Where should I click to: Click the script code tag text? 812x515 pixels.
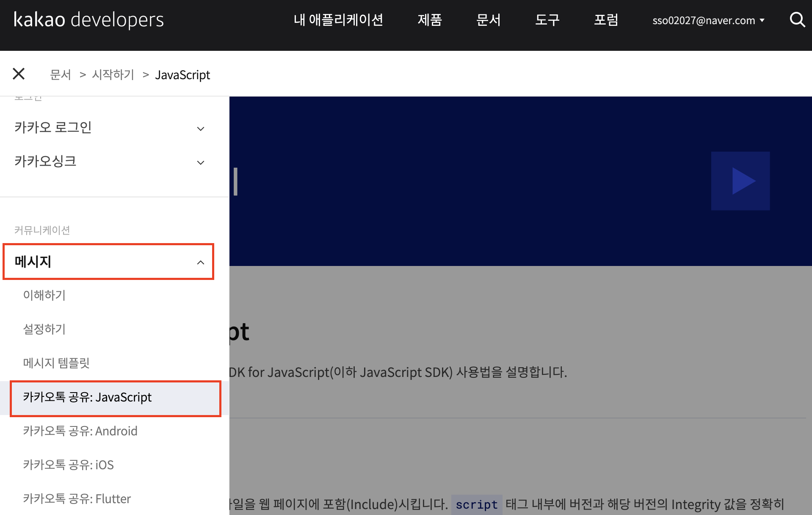tap(477, 504)
